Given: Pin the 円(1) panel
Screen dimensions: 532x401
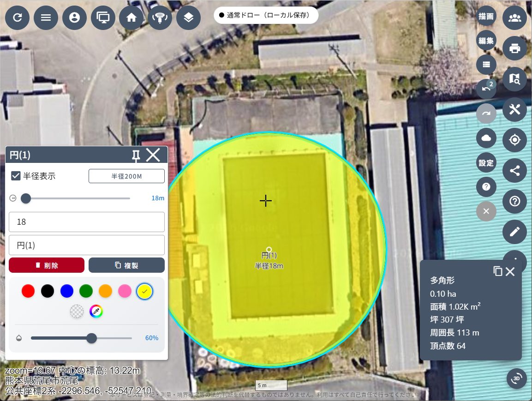Looking at the screenshot, I should pyautogui.click(x=136, y=156).
